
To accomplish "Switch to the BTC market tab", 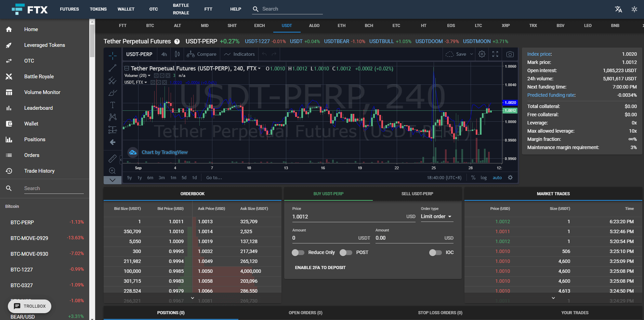I will [150, 26].
